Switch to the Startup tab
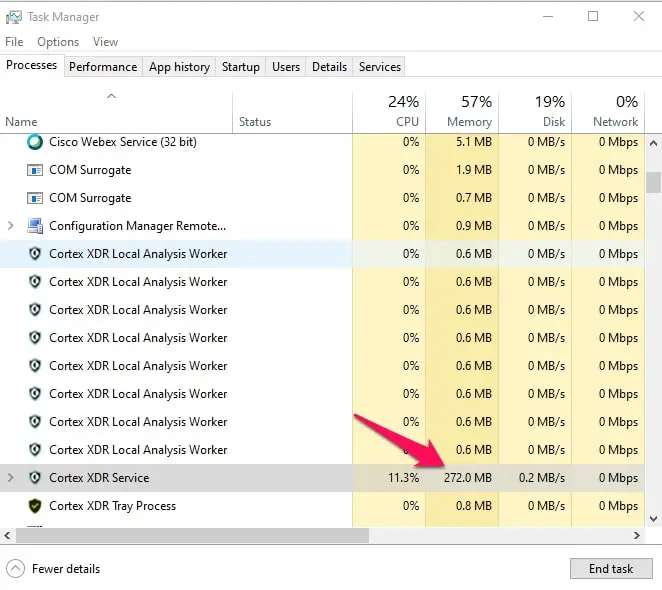662x590 pixels. pos(241,67)
